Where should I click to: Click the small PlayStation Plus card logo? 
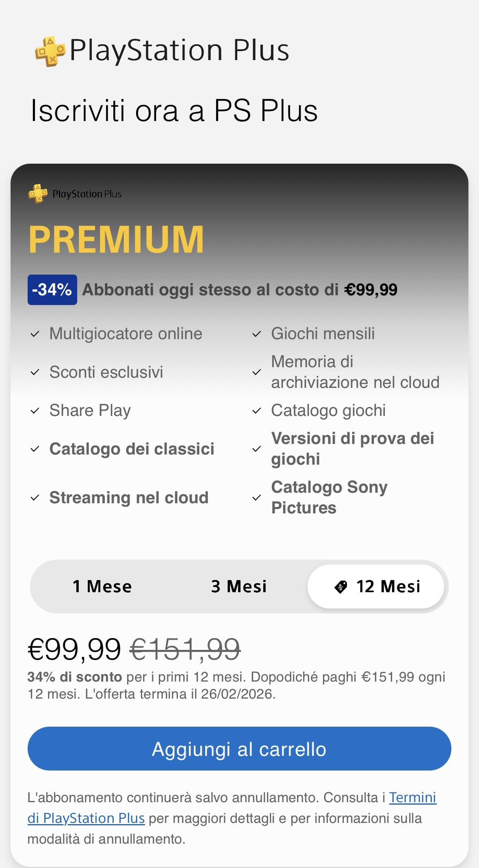[x=75, y=194]
